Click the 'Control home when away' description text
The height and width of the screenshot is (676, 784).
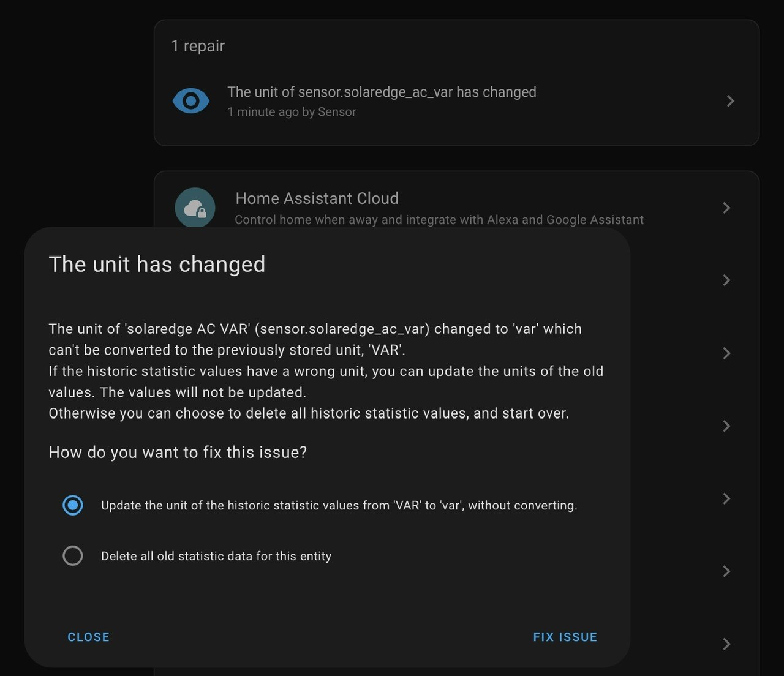click(439, 220)
